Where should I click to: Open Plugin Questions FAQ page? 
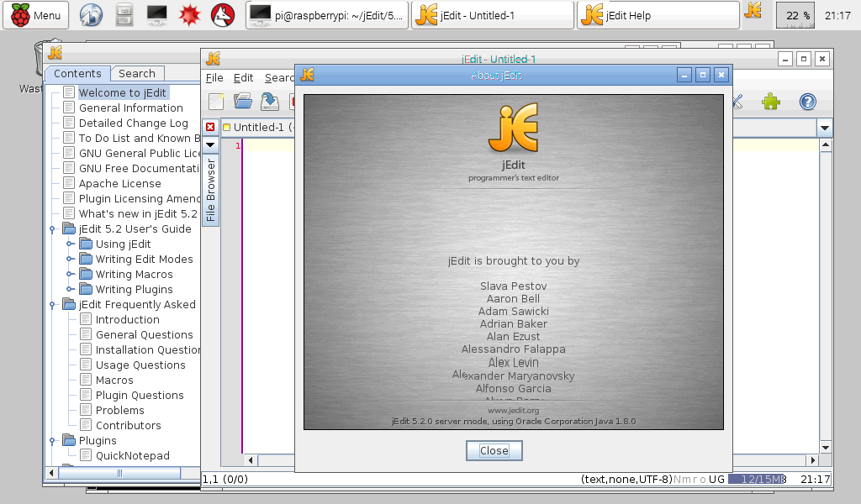coord(140,396)
